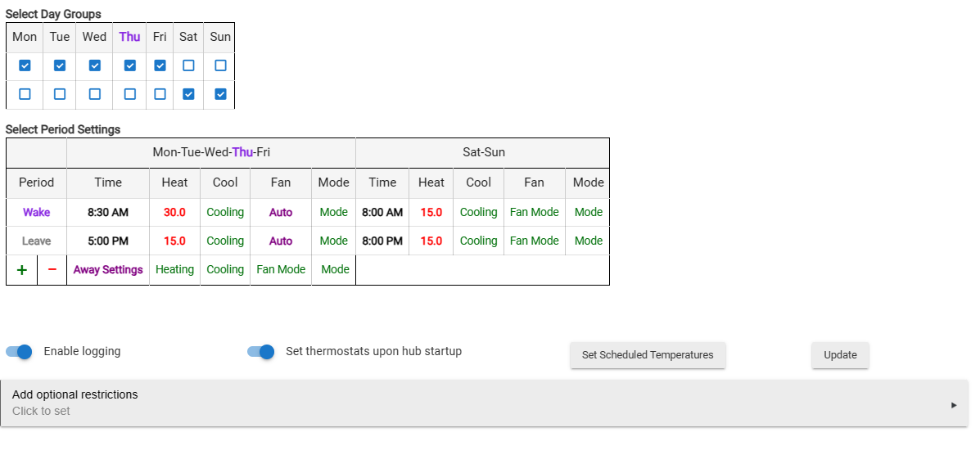Check Mon in the second day group

point(25,94)
